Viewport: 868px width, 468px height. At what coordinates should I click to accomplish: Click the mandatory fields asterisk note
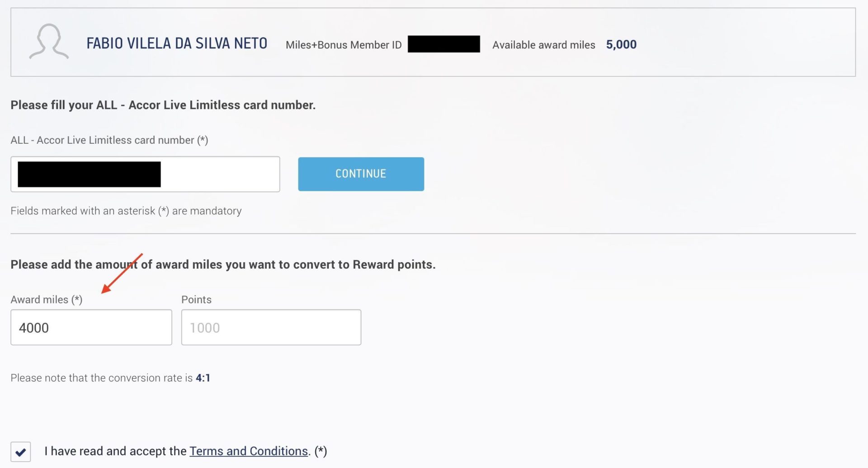click(126, 211)
